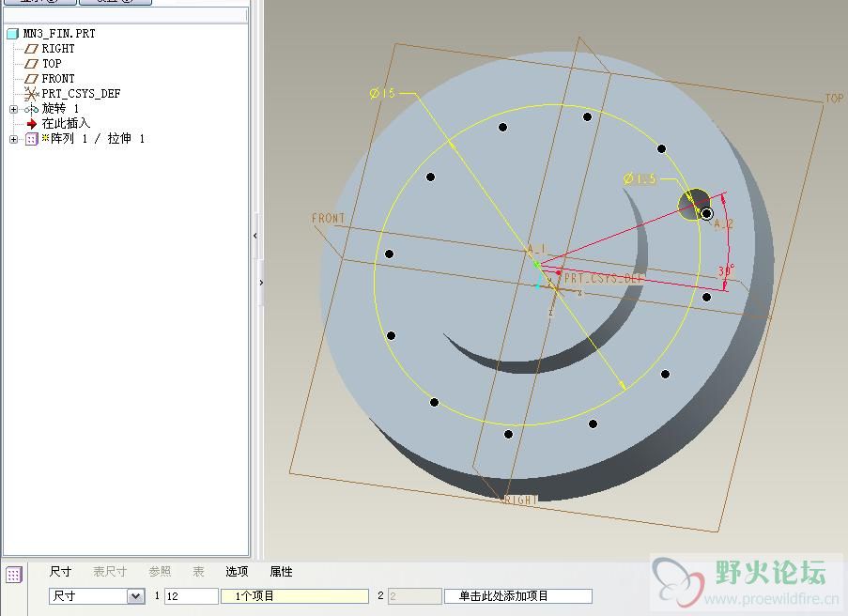This screenshot has width=848, height=616.
Task: Click the 30° angle dimension
Action: click(x=726, y=270)
